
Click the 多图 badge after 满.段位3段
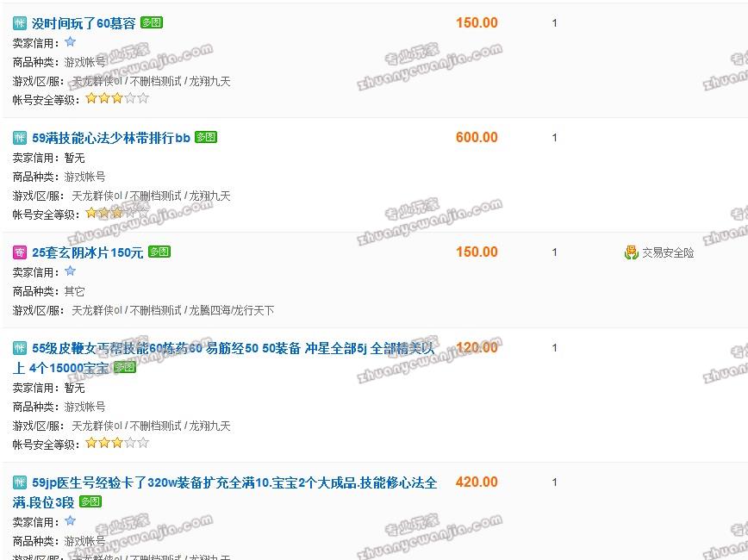point(90,501)
